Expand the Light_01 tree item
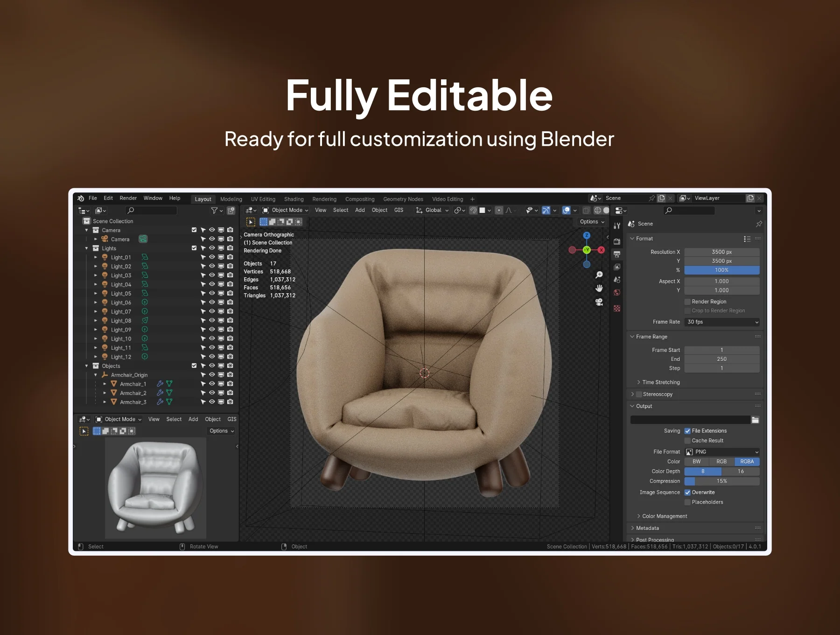Viewport: 840px width, 635px height. pyautogui.click(x=96, y=257)
